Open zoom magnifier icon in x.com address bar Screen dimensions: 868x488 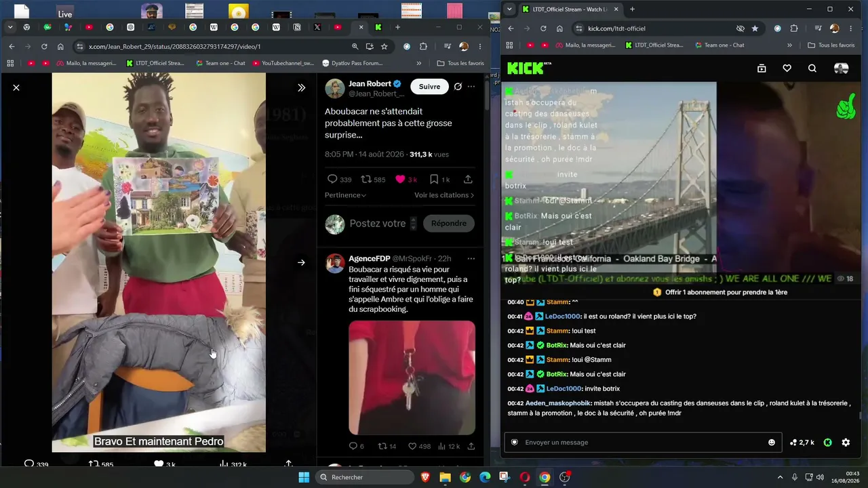[355, 47]
